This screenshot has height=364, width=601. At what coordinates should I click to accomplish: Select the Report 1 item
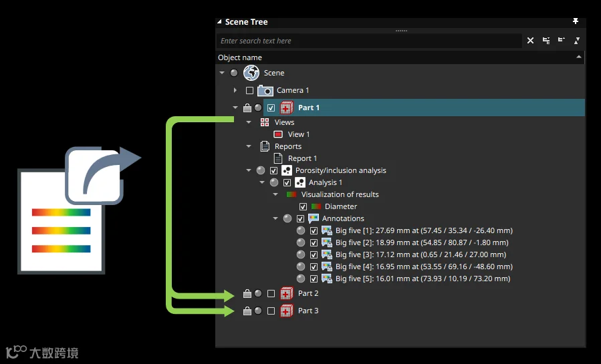click(302, 158)
